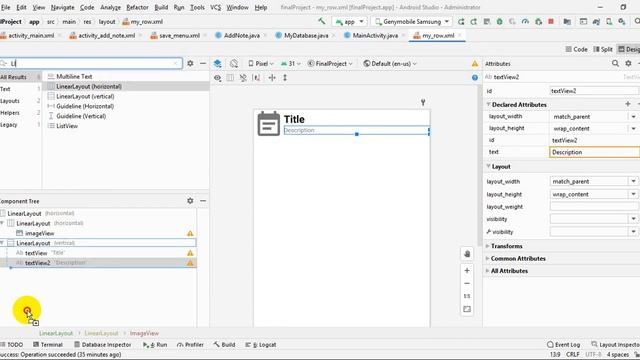Screen dimensions: 640x360
Task: Select LinearLayout (vertical) in palette
Action: [85, 96]
